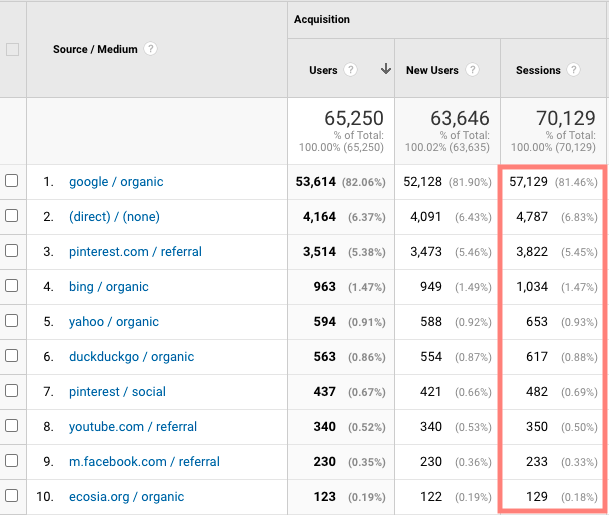The image size is (609, 515).
Task: Sort by the New Users column header
Action: click(432, 70)
